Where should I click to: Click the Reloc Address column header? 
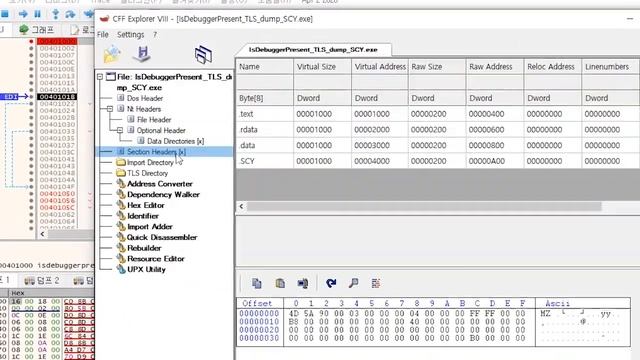[x=553, y=67]
